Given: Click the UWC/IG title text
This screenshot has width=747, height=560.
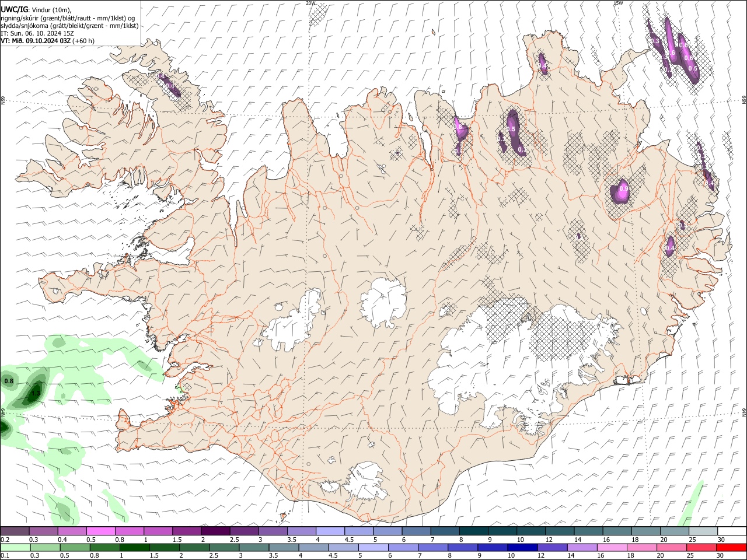Looking at the screenshot, I should click(14, 9).
